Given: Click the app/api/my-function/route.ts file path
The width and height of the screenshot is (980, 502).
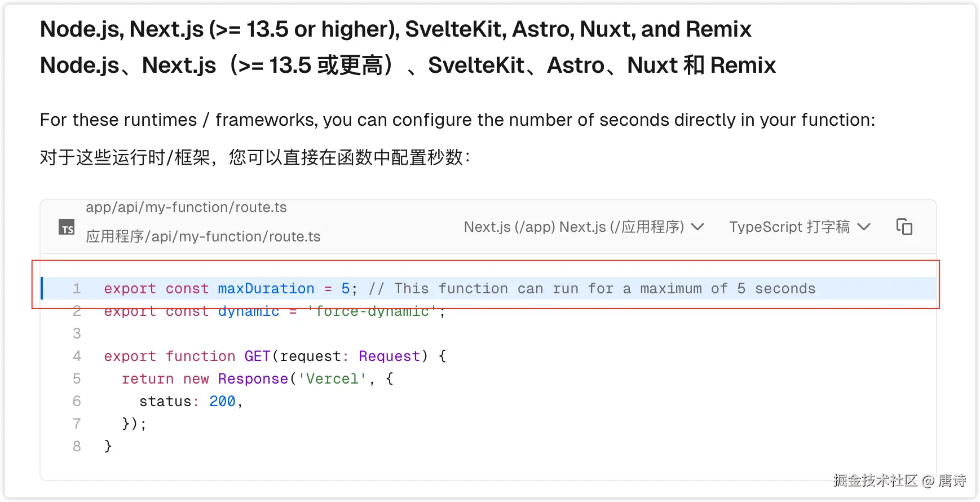Looking at the screenshot, I should click(186, 208).
